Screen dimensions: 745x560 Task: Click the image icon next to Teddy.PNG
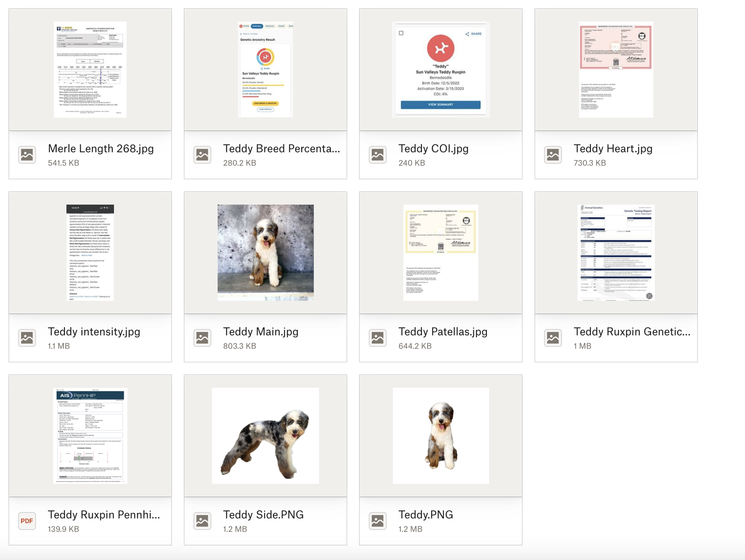click(378, 521)
